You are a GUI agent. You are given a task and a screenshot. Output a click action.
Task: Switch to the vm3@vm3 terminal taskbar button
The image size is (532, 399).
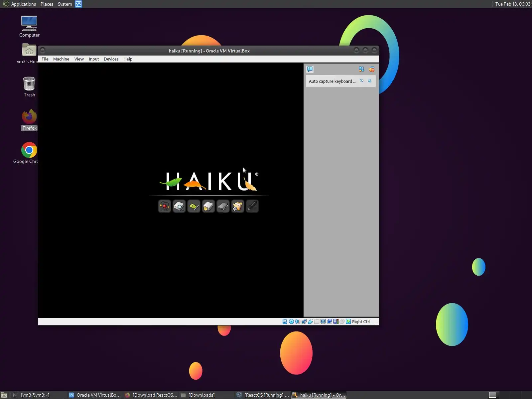(39, 395)
